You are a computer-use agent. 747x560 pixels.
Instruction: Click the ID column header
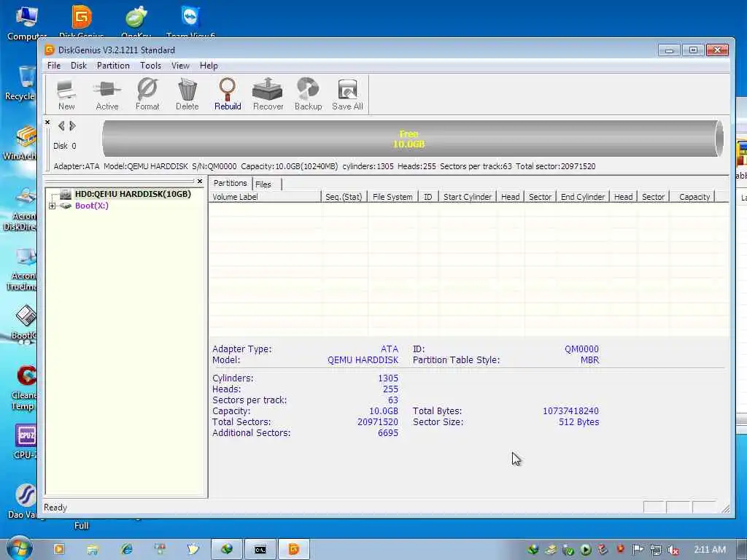428,197
